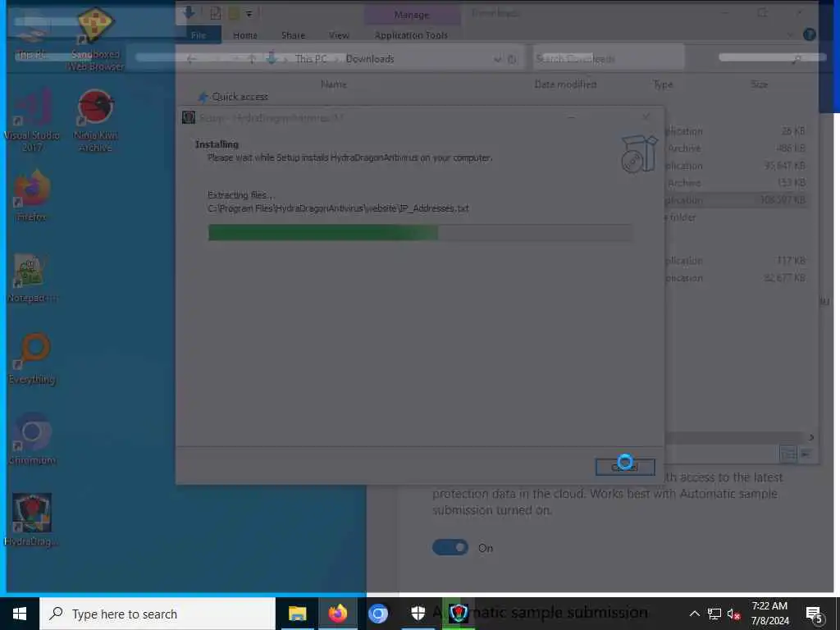Select the Ninja Kiwi Archive desktop shortcut
The height and width of the screenshot is (630, 840).
95,121
